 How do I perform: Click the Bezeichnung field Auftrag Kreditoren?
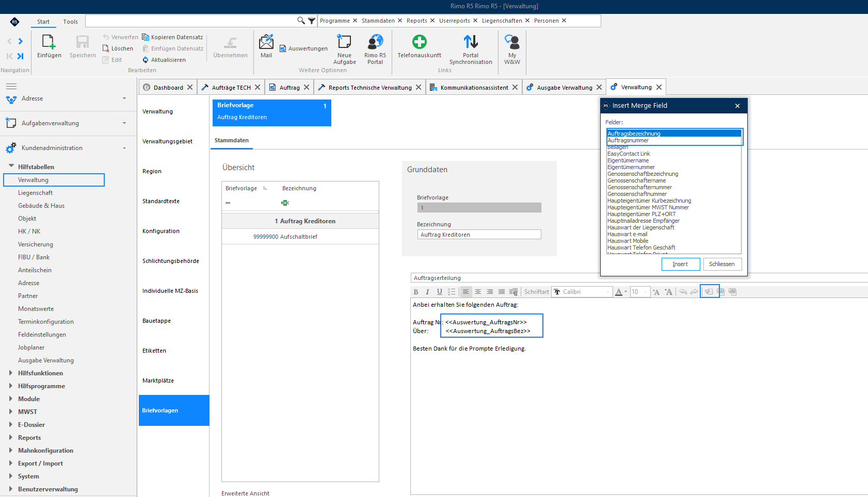479,235
